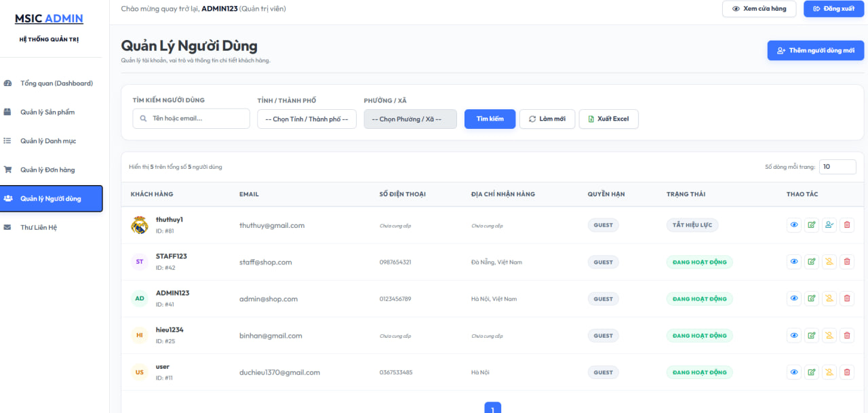The width and height of the screenshot is (868, 413).
Task: Go to Quản lý Sản phẩm
Action: [x=52, y=112]
